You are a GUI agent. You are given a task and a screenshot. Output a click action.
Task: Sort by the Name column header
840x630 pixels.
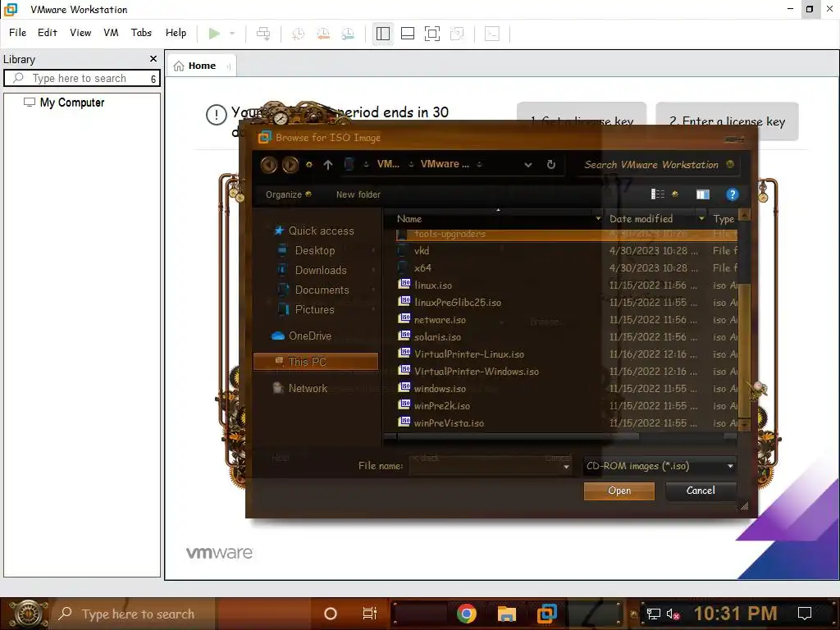(494, 218)
